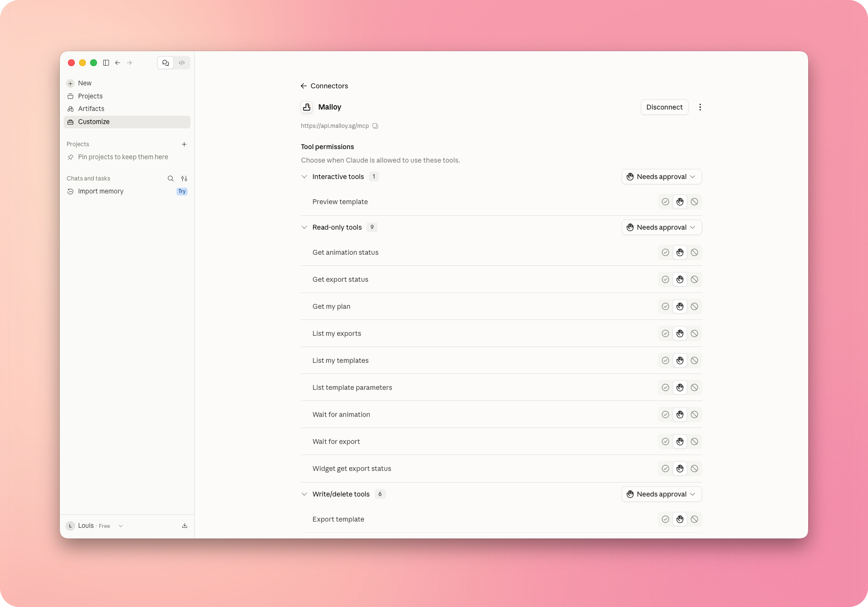This screenshot has height=607, width=868.
Task: Toggle the sidebar panel icon
Action: (x=106, y=63)
